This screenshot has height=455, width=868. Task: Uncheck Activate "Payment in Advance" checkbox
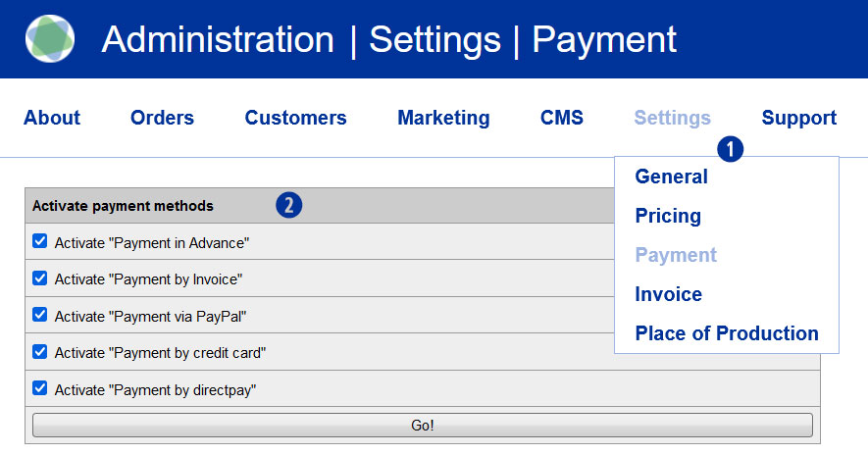[40, 241]
